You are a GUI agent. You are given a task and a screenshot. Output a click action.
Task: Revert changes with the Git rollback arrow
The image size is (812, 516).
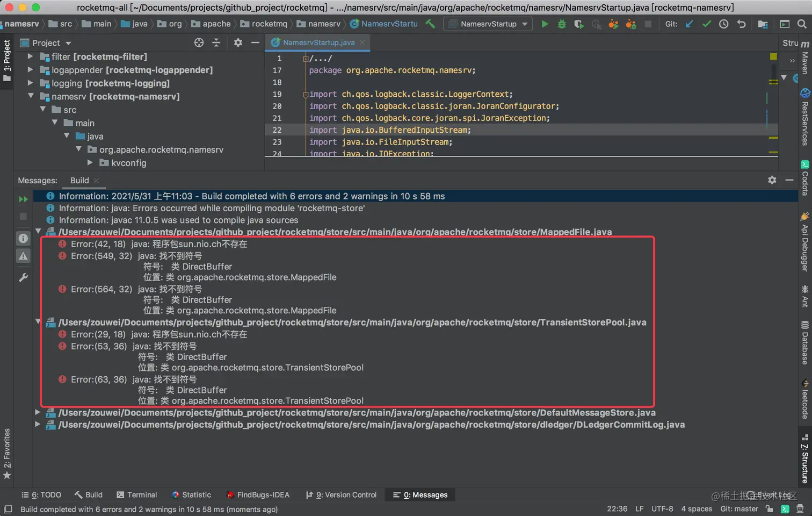click(x=741, y=24)
